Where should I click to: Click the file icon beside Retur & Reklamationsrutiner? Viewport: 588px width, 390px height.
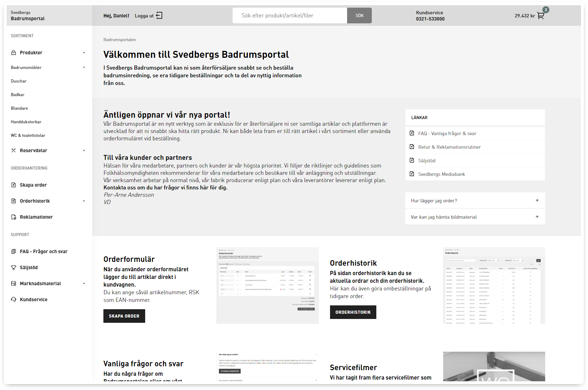click(412, 147)
